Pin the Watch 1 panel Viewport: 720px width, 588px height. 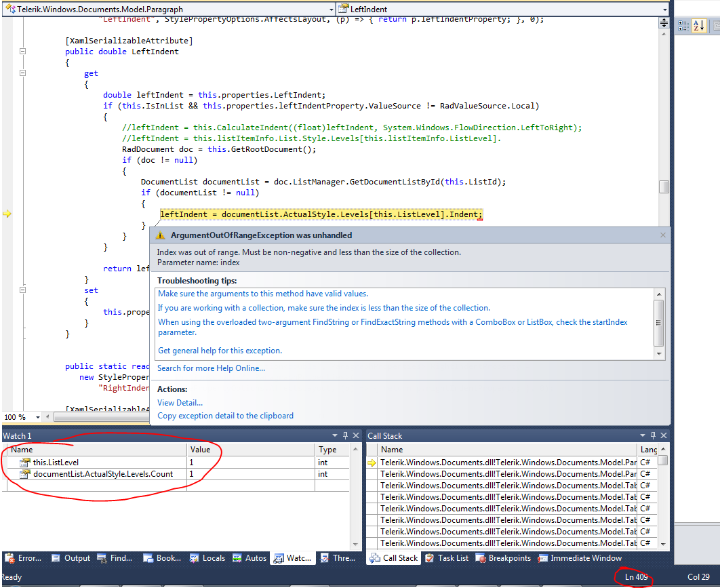point(345,435)
